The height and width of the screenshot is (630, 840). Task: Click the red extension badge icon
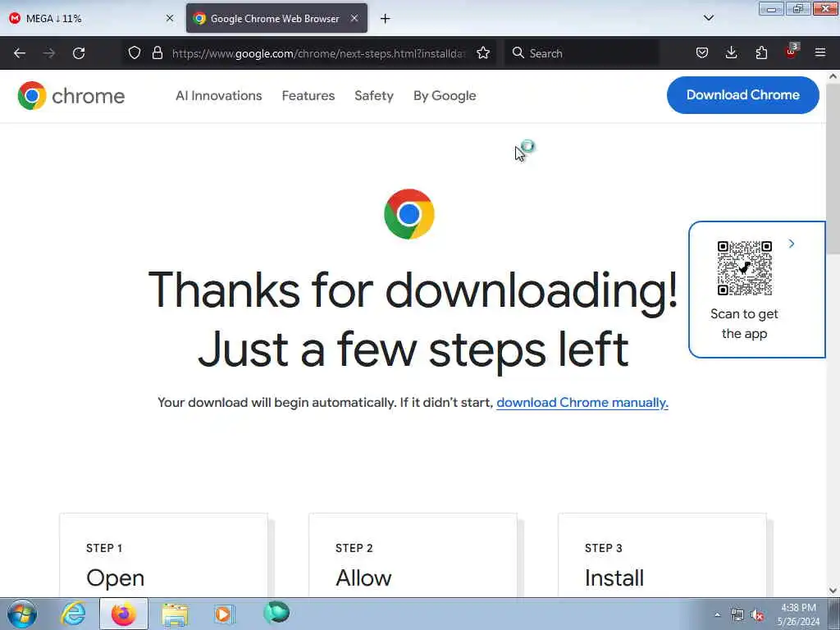[x=791, y=52]
